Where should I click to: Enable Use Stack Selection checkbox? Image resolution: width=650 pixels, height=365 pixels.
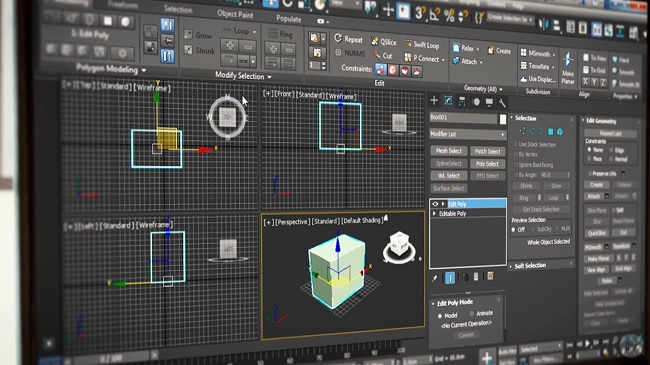pyautogui.click(x=516, y=144)
